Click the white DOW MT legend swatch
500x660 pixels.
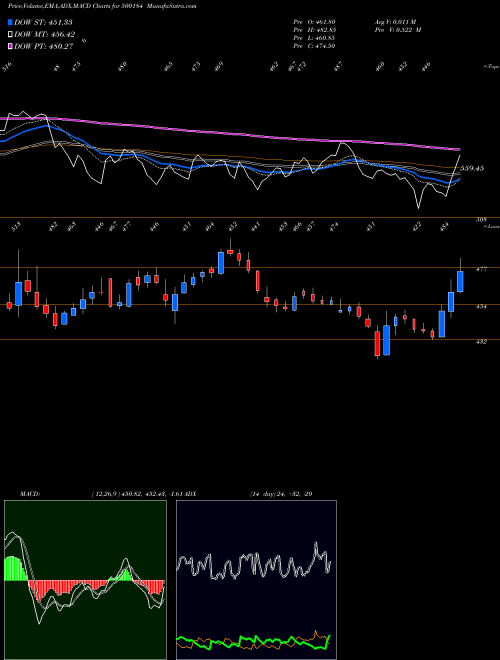click(x=11, y=35)
